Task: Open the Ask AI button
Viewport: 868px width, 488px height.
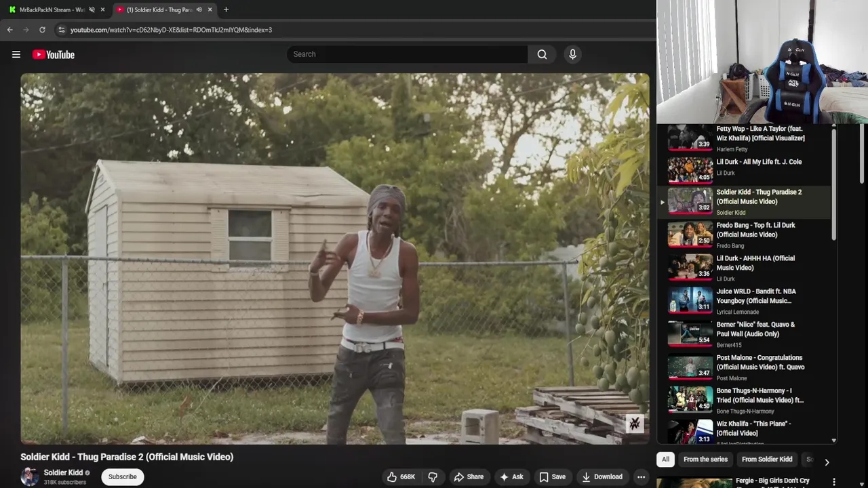Action: [511, 476]
